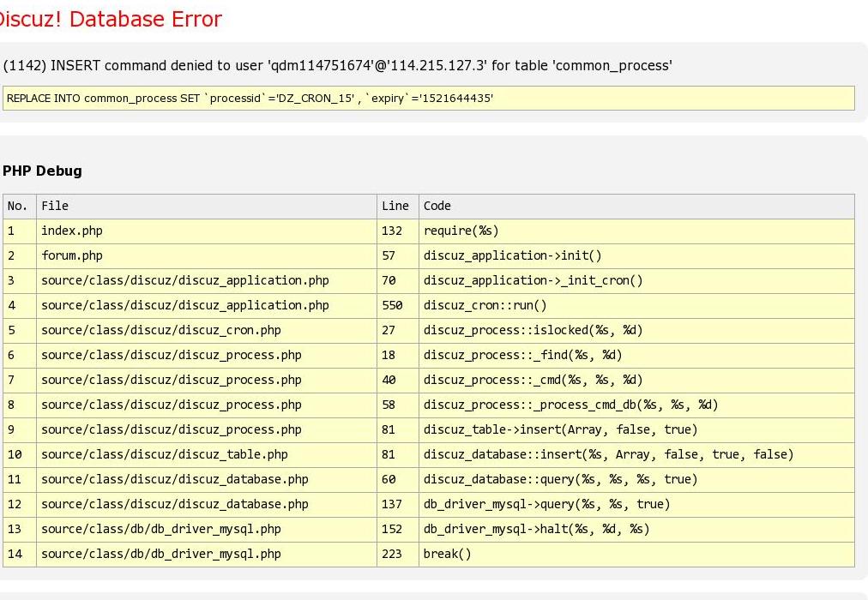Click the discuz_process::_cmd(%s, %s, %d) cell

(x=636, y=381)
